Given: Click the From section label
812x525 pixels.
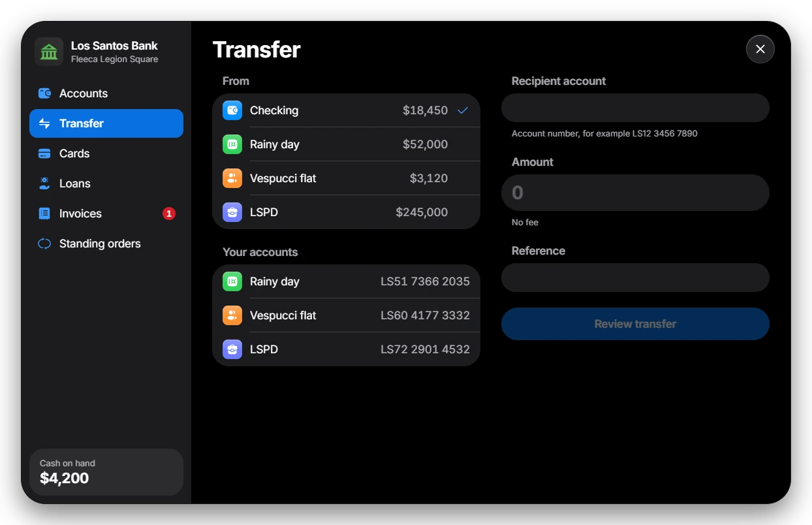Looking at the screenshot, I should click(236, 81).
